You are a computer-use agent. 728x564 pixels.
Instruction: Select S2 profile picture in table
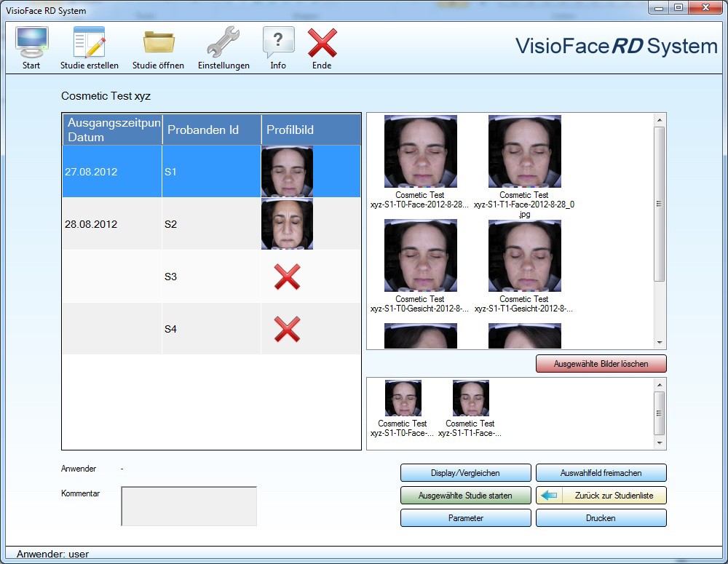pos(287,223)
